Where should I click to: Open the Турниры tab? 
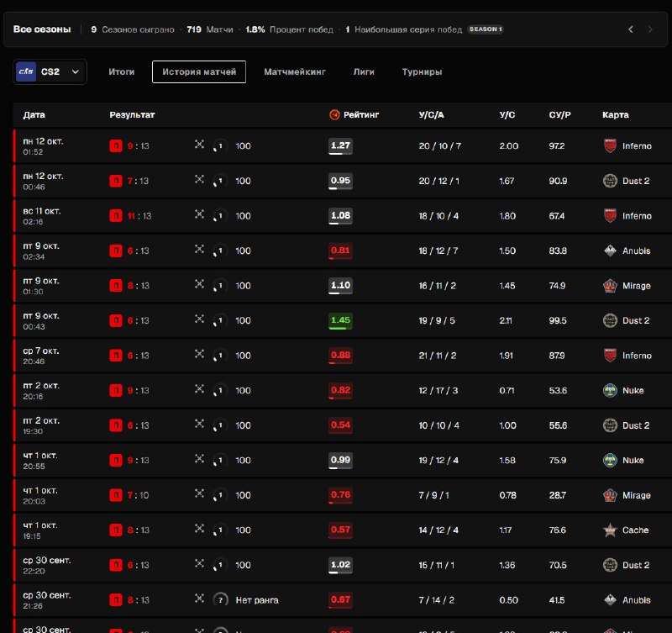tap(422, 71)
